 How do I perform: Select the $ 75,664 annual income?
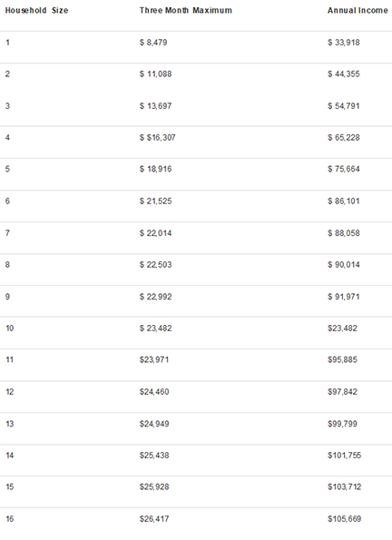(343, 169)
